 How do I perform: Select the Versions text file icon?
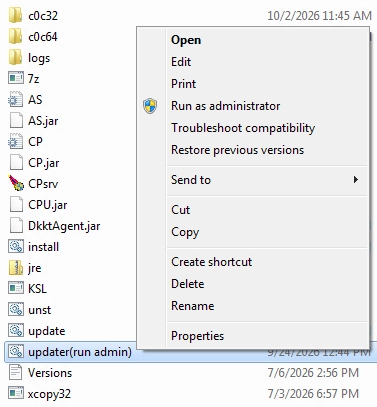pyautogui.click(x=16, y=372)
